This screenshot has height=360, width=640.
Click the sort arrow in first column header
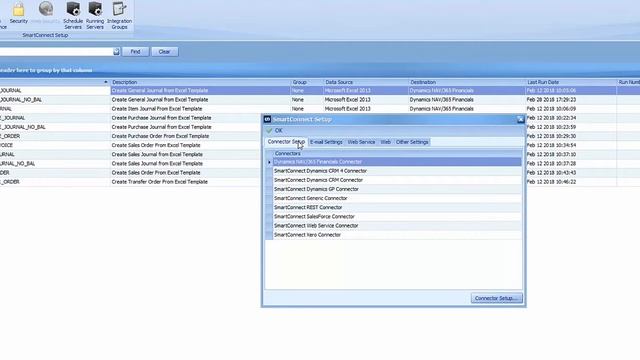[x=106, y=82]
